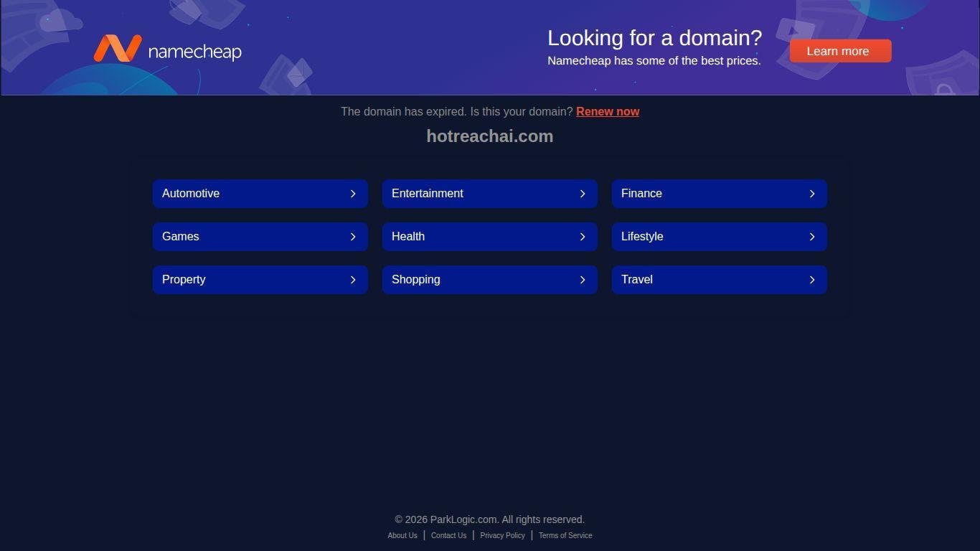Open the Terms of Service link
The height and width of the screenshot is (551, 980).
pyautogui.click(x=565, y=535)
